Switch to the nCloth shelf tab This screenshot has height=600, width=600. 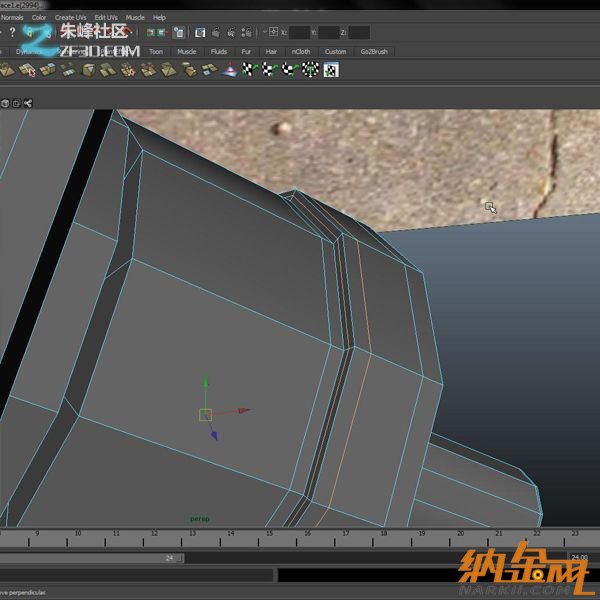click(300, 51)
